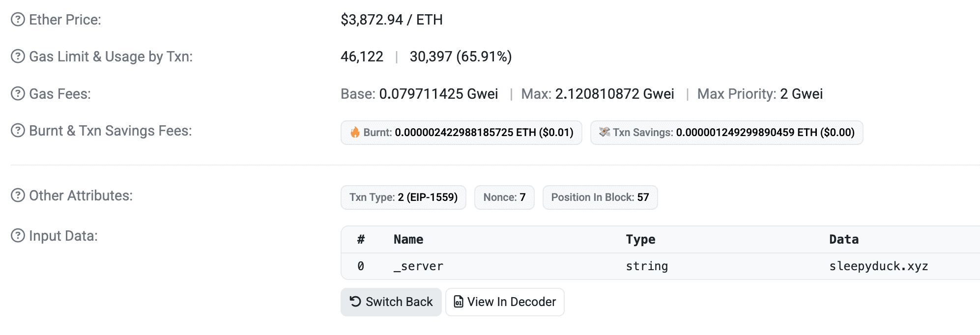980x335 pixels.
Task: Click the flame icon in Burnt badge
Action: [x=355, y=133]
